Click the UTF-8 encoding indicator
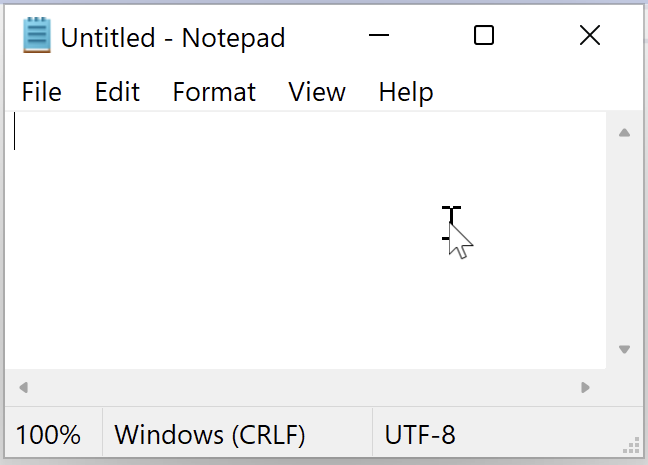 point(420,435)
